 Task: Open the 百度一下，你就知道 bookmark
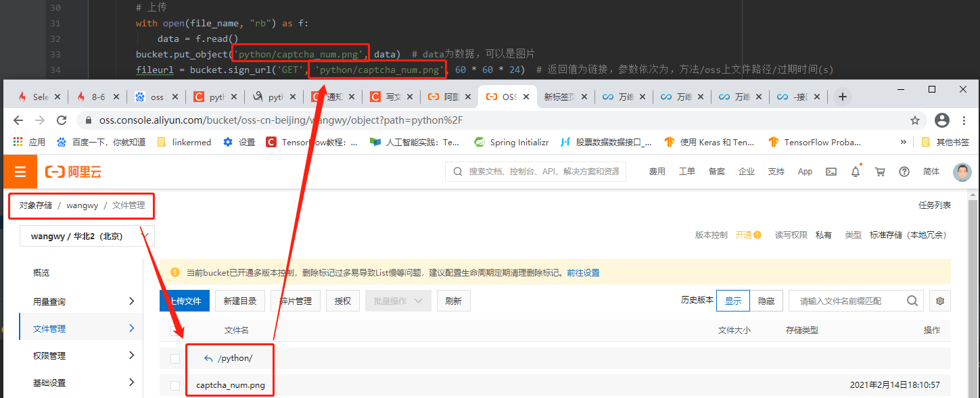pos(101,142)
